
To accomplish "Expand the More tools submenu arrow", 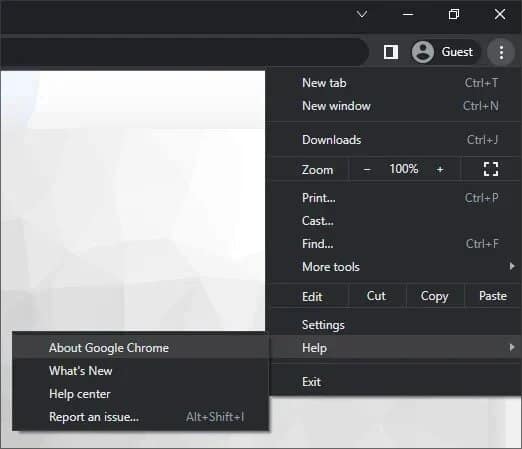I will pyautogui.click(x=512, y=266).
